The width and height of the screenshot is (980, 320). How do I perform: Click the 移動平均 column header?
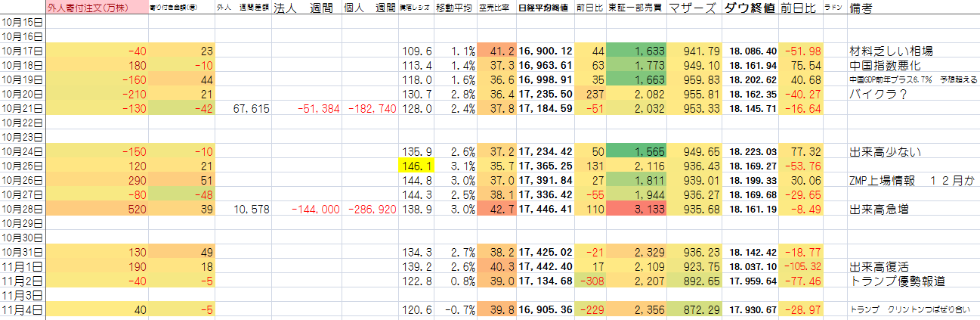[455, 8]
